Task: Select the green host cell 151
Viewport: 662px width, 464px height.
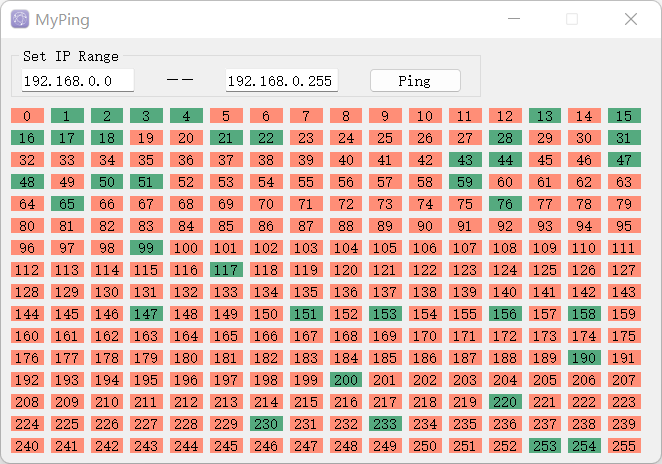Action: point(306,314)
